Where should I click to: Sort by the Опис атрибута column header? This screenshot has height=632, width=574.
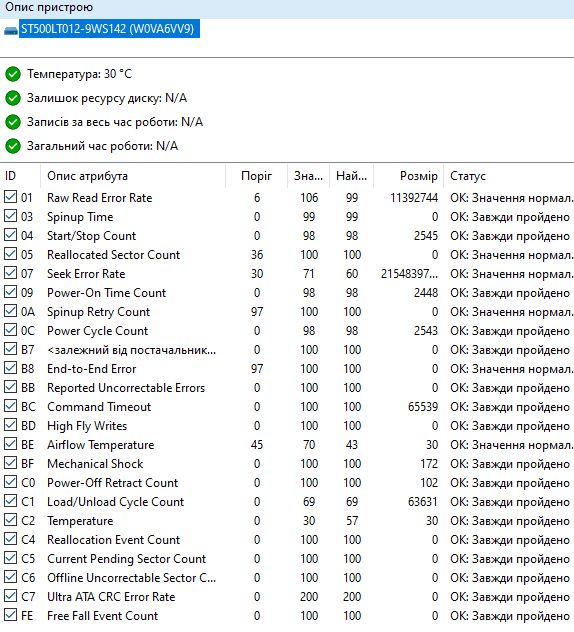point(133,176)
